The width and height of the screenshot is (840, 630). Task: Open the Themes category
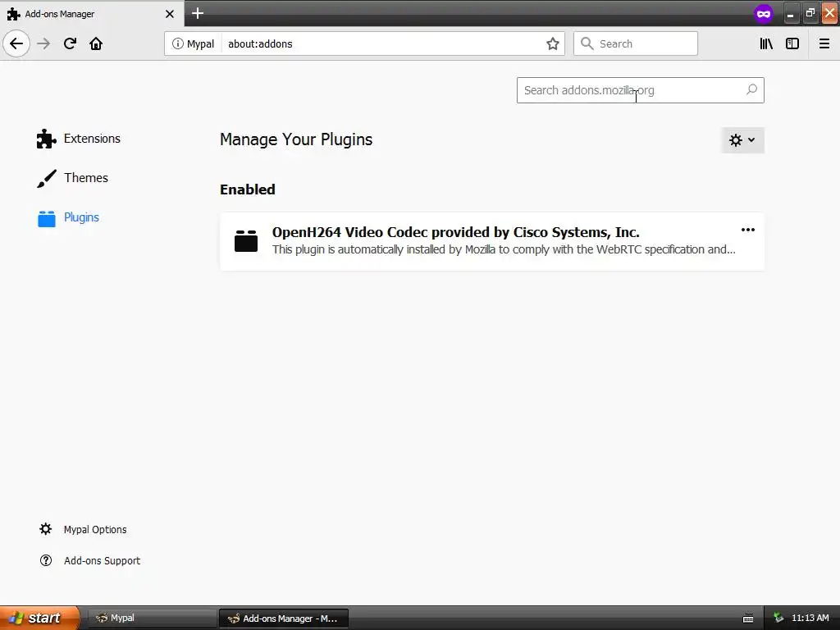(x=72, y=178)
